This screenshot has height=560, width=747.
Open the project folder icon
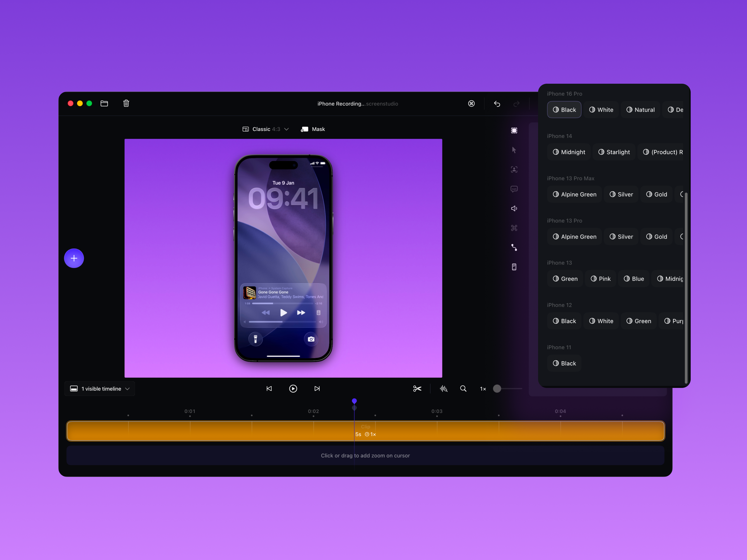104,103
